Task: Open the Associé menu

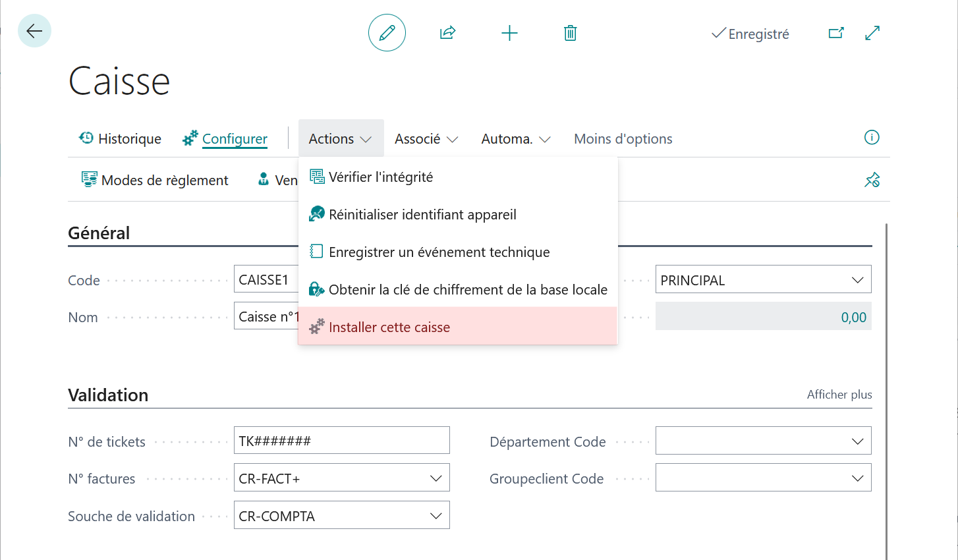Action: pos(426,139)
